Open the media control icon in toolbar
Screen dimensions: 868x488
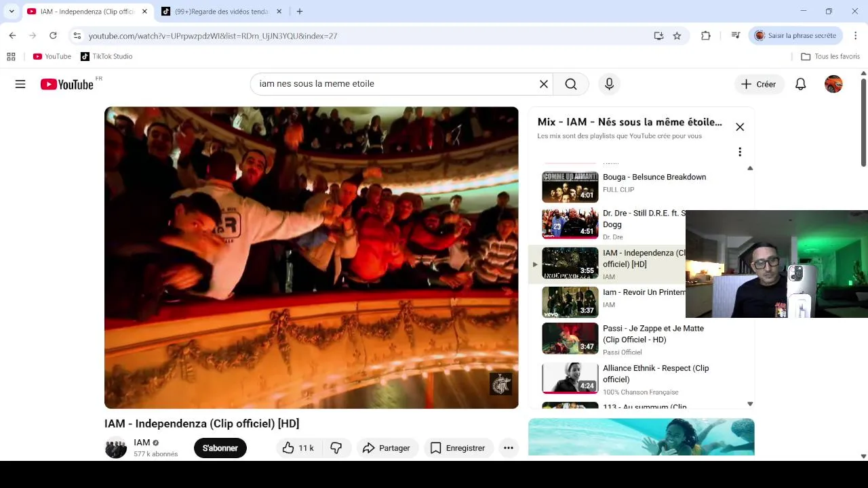point(736,36)
